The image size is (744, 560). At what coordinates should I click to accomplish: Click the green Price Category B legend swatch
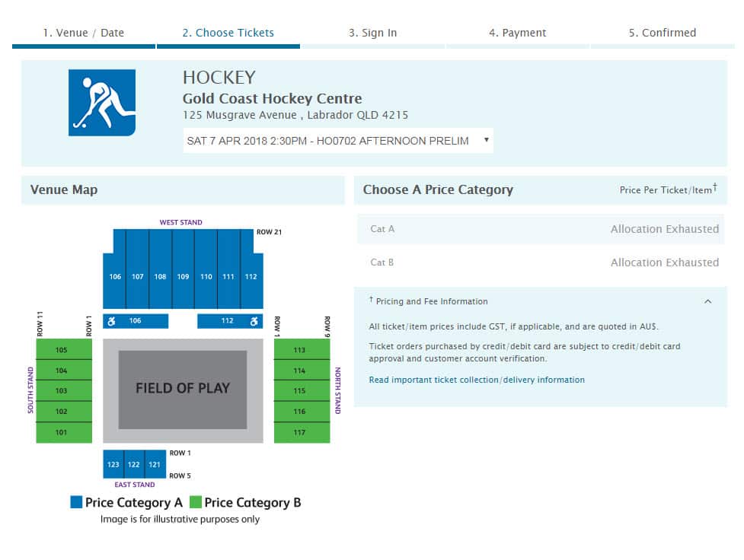(195, 502)
